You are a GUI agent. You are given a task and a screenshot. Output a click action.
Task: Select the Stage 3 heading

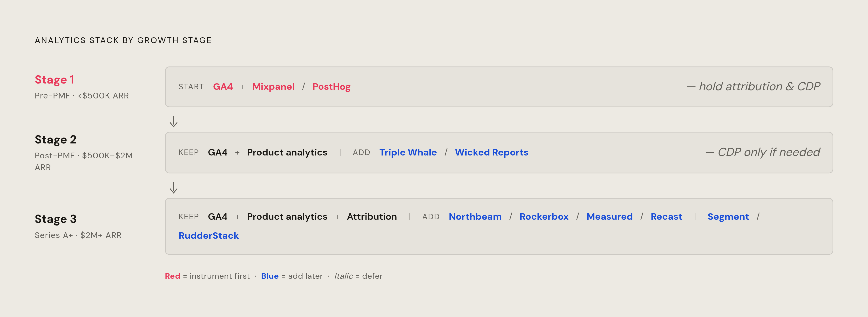[56, 219]
